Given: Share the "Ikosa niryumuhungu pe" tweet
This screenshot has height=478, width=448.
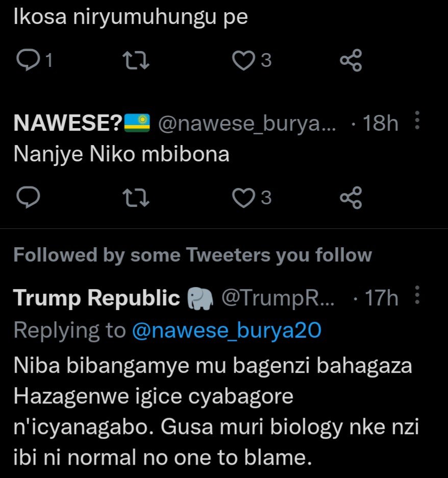Looking at the screenshot, I should coord(351,61).
